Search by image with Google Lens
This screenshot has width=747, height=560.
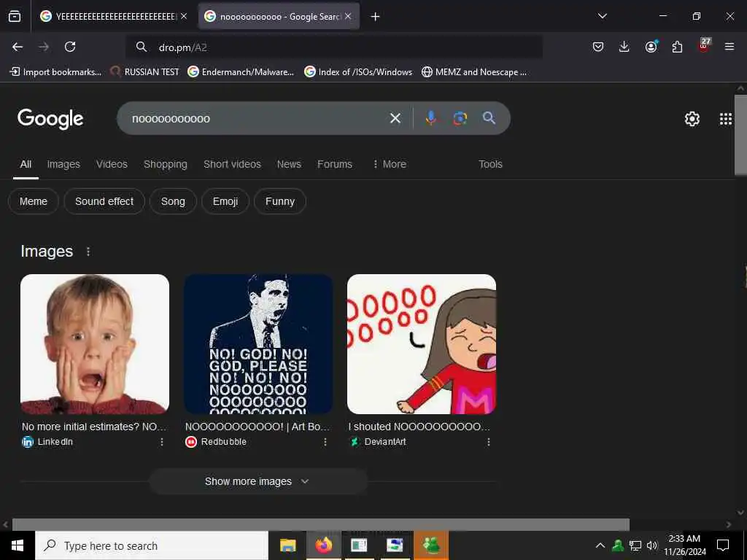(x=460, y=118)
